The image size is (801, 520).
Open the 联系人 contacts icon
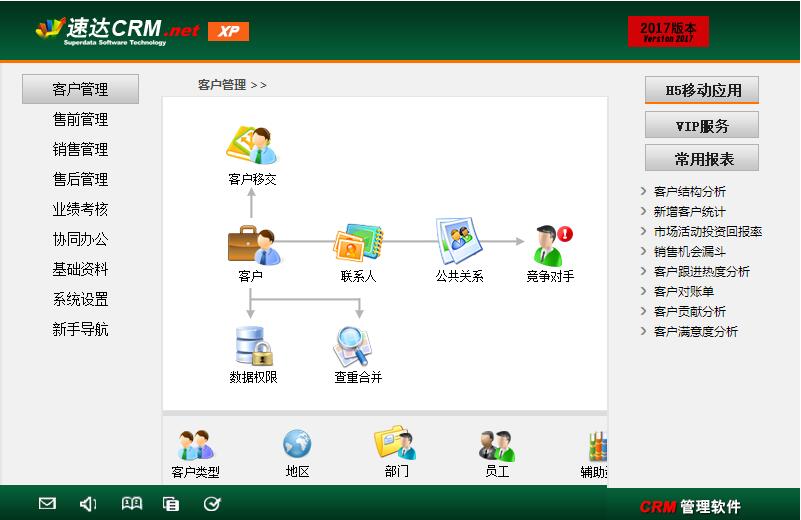click(358, 245)
